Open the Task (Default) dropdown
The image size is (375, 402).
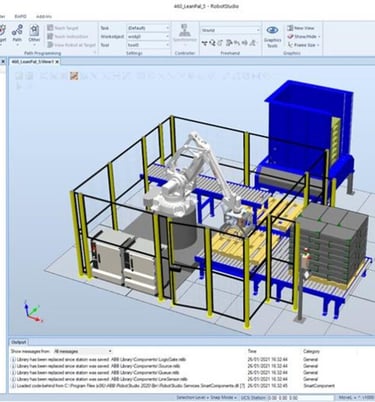pyautogui.click(x=148, y=28)
